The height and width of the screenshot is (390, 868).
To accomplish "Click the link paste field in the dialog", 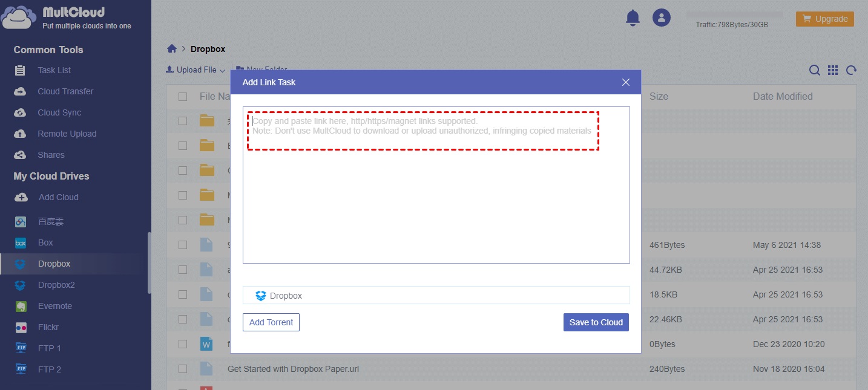I will point(424,130).
